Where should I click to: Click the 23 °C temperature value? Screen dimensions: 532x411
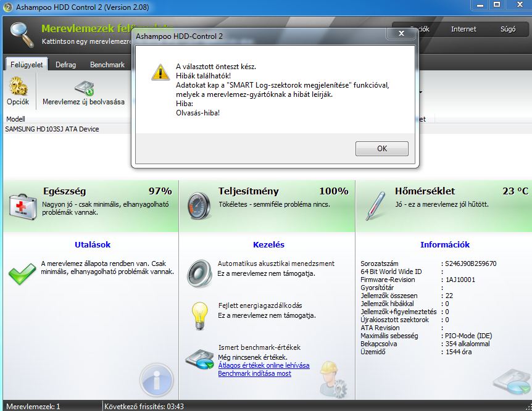[515, 191]
